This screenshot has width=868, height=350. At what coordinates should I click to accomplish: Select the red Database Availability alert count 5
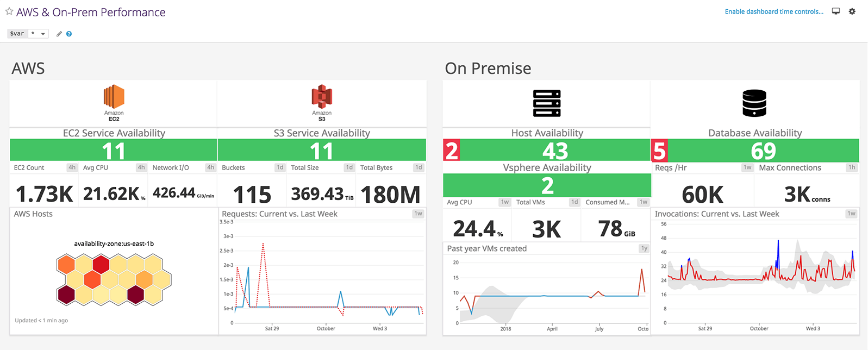[659, 151]
